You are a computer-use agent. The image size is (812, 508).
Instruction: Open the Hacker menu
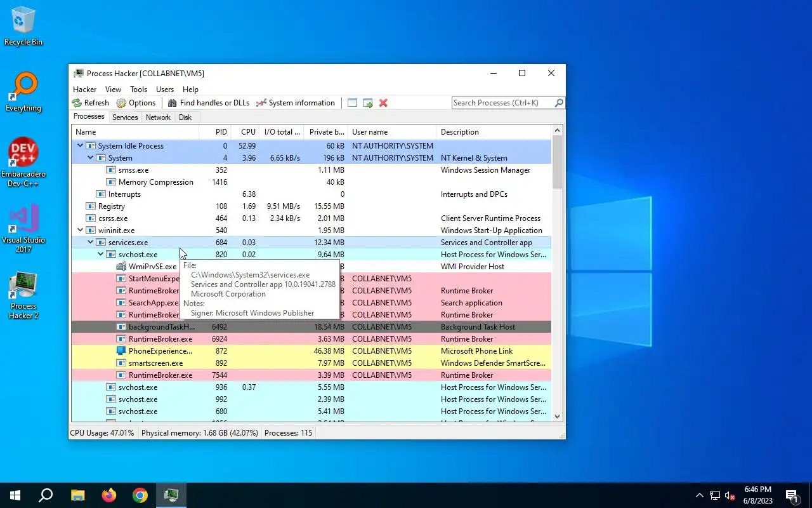(84, 90)
